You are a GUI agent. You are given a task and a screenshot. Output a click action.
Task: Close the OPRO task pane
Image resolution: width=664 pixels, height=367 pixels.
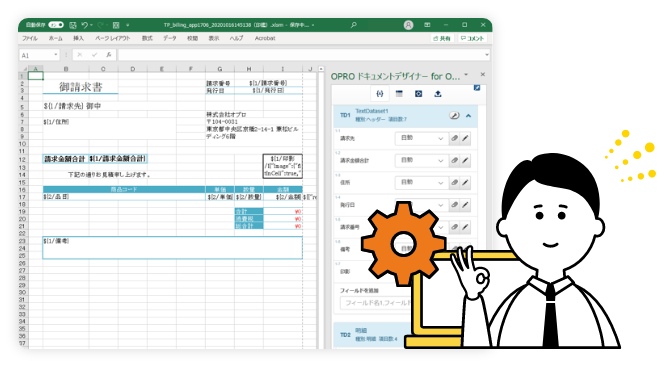[x=482, y=75]
